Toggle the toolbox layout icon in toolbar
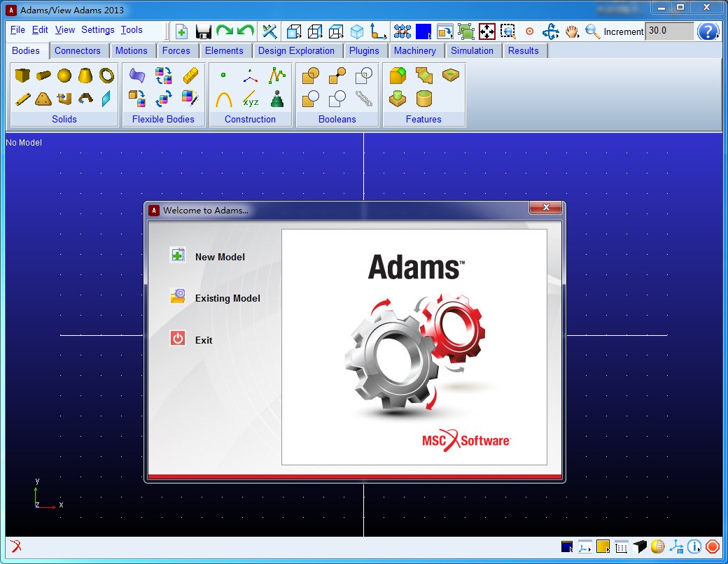This screenshot has height=564, width=728. click(x=444, y=31)
